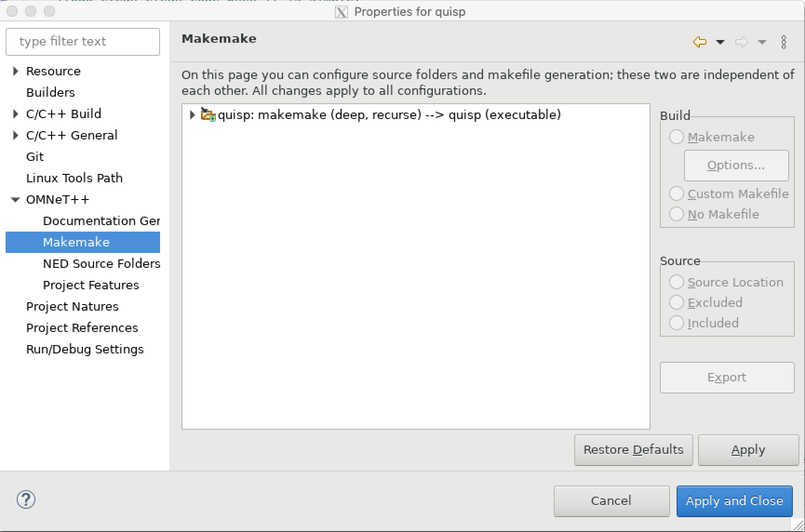Select the Makemake entry in the sidebar
This screenshot has width=805, height=532.
pyautogui.click(x=76, y=242)
